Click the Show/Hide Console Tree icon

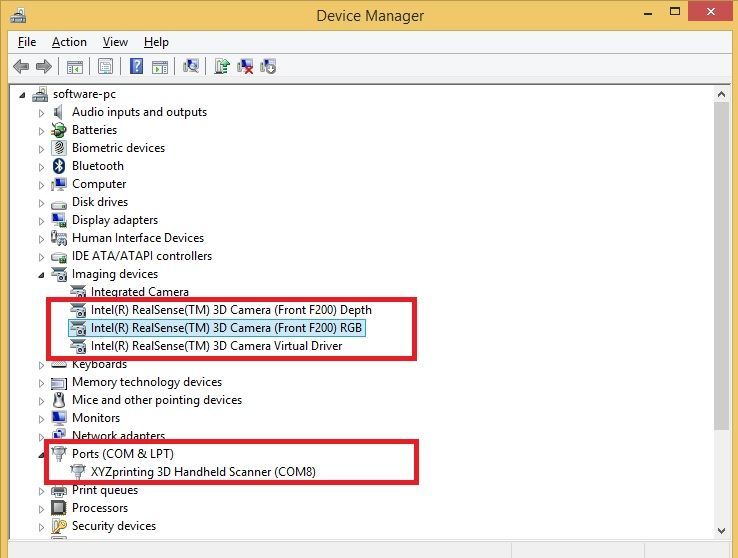tap(75, 67)
